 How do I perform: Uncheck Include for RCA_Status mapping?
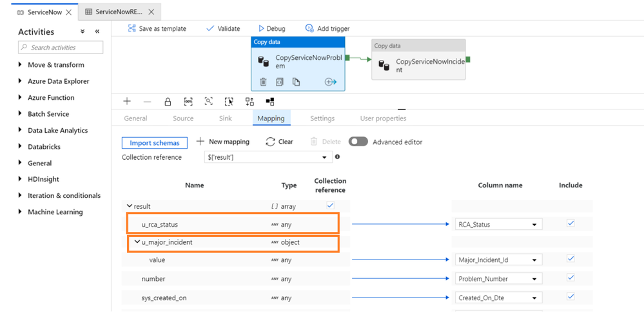point(571,223)
